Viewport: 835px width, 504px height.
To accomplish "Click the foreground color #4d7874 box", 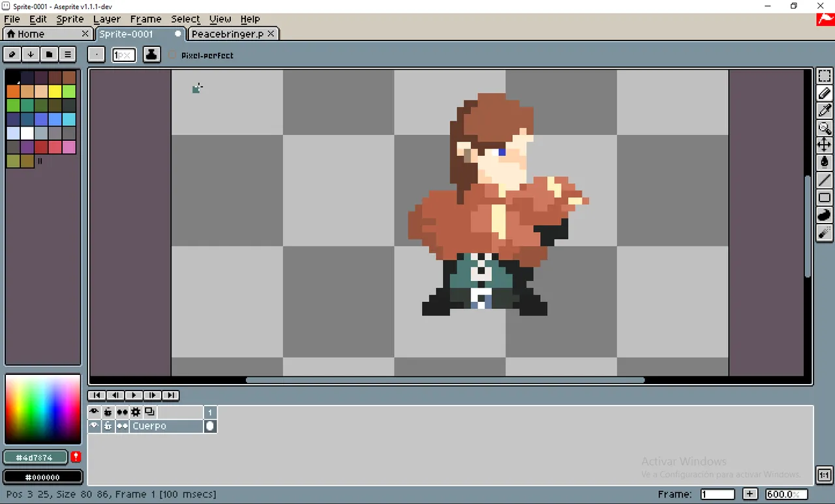I will tap(35, 457).
